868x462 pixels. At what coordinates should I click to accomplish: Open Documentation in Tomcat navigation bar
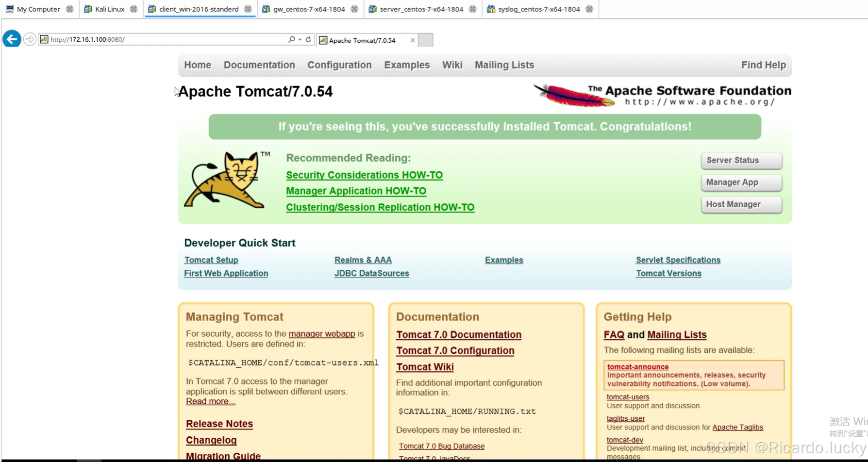(x=259, y=65)
